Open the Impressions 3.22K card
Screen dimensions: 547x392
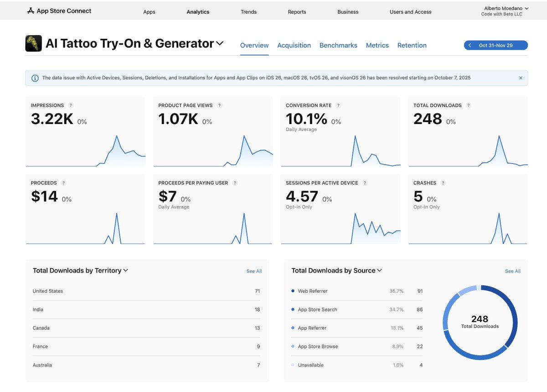pyautogui.click(x=86, y=132)
